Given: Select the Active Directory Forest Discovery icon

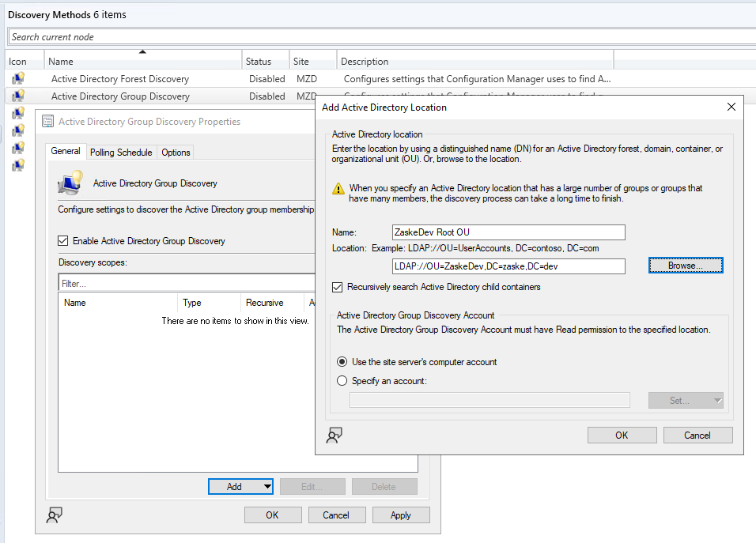Looking at the screenshot, I should click(17, 78).
